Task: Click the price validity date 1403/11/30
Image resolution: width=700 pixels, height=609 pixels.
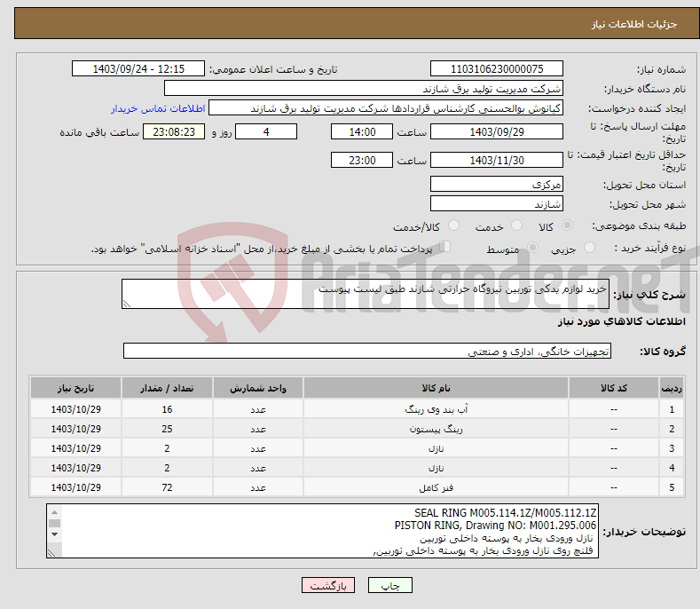Action: (x=497, y=160)
